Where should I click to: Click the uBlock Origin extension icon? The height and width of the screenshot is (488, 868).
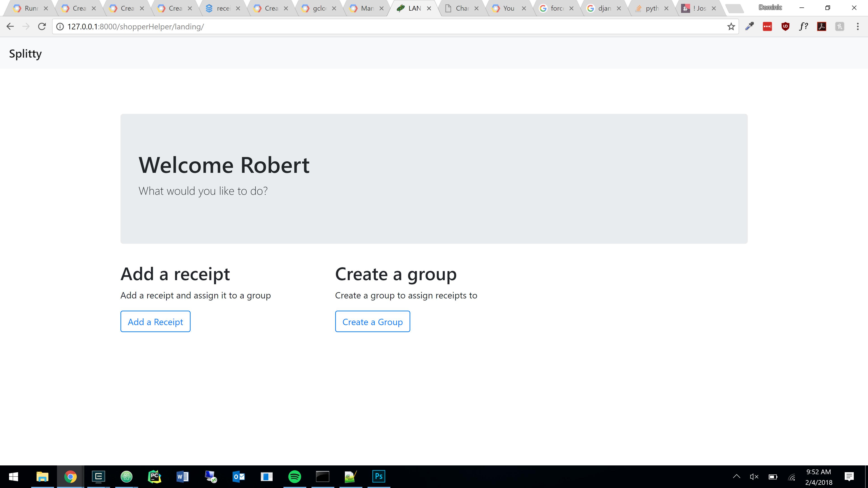pos(785,27)
